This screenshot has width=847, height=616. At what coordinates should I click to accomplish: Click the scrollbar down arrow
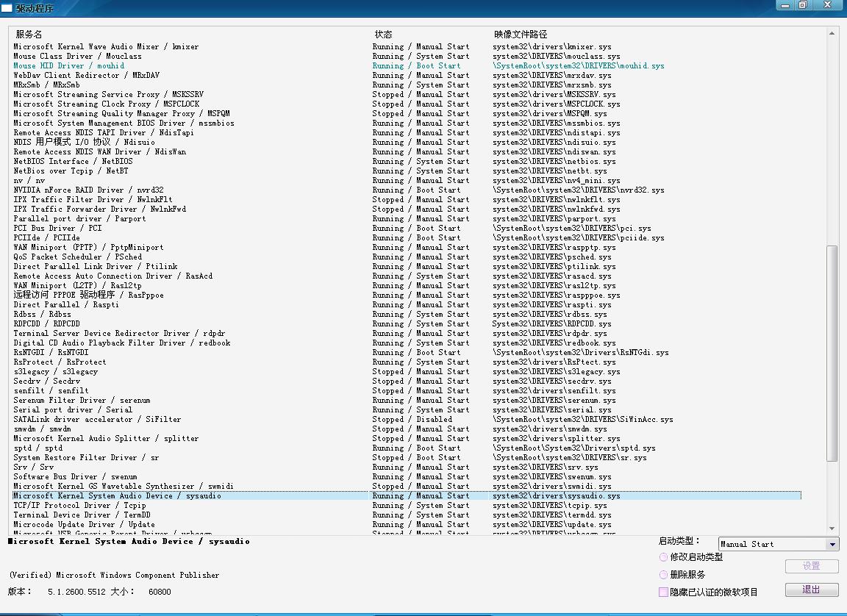[x=832, y=529]
